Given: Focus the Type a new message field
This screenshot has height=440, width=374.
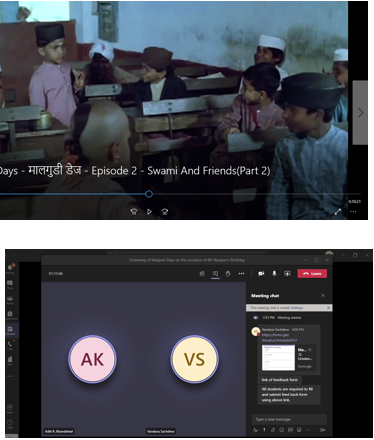Looking at the screenshot, I should (289, 419).
